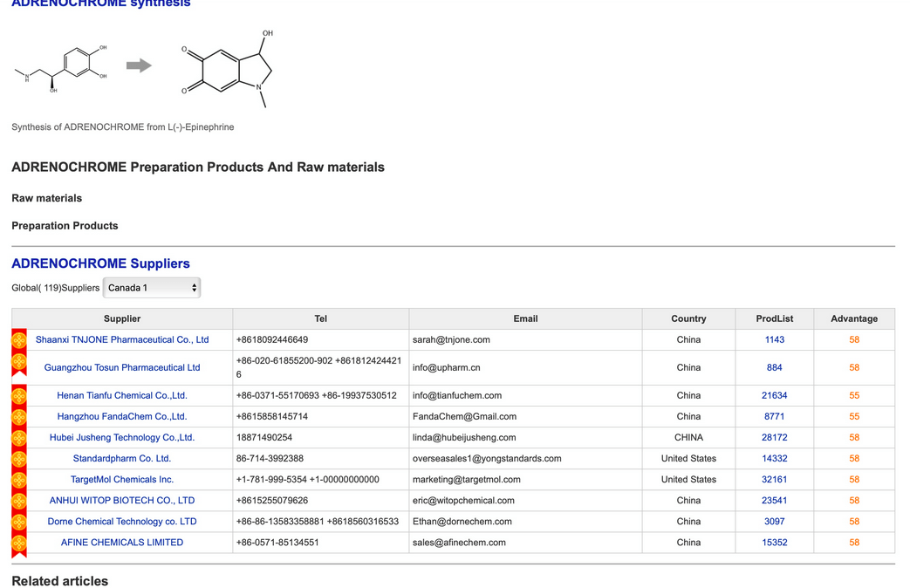Image resolution: width=910 pixels, height=588 pixels.
Task: Click the Tel column header
Action: pyautogui.click(x=320, y=318)
